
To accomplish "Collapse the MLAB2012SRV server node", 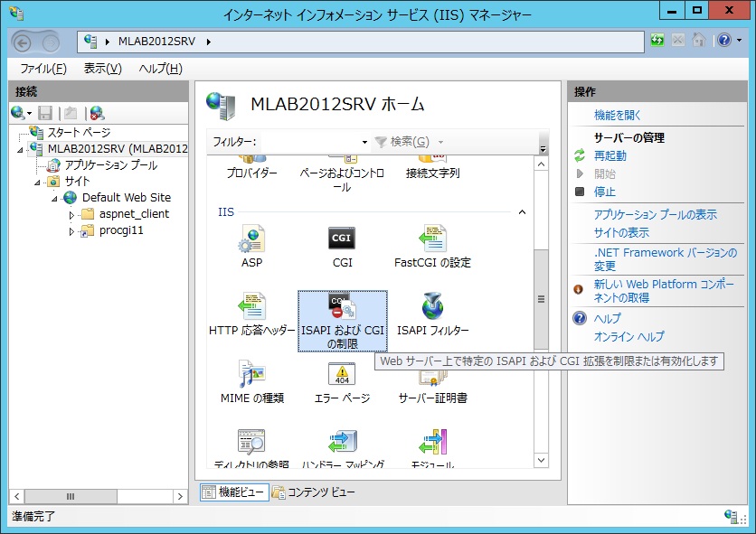I will click(20, 150).
